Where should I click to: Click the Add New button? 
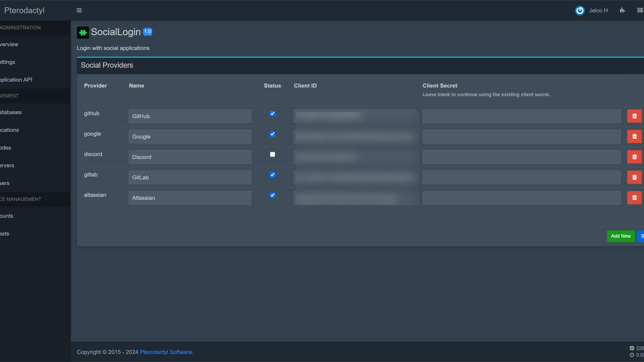[621, 236]
